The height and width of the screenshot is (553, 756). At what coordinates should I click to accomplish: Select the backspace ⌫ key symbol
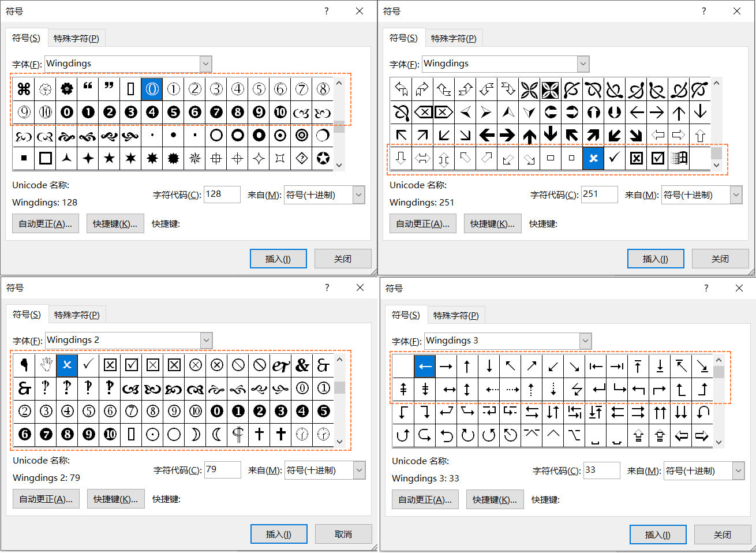pos(422,112)
